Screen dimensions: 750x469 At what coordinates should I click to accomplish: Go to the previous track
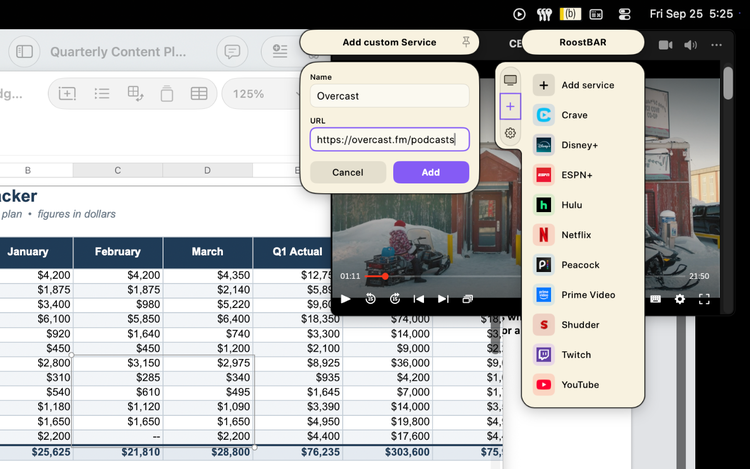tap(419, 299)
